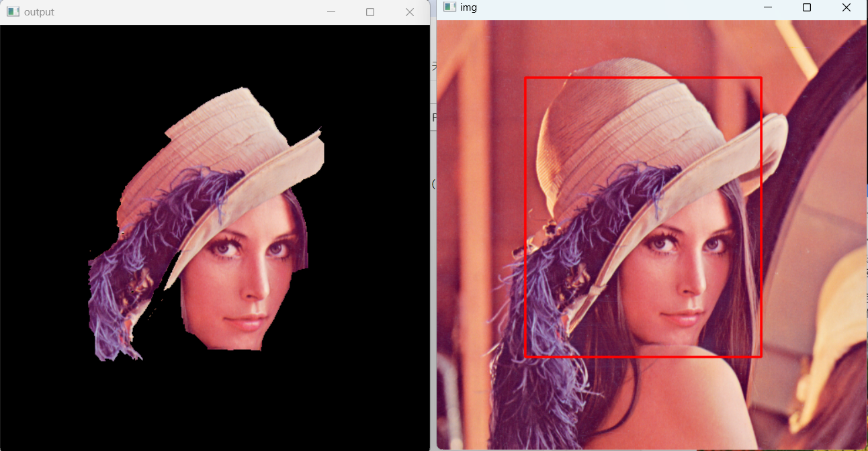This screenshot has height=451, width=868.
Task: Maximize the img window
Action: [x=807, y=7]
